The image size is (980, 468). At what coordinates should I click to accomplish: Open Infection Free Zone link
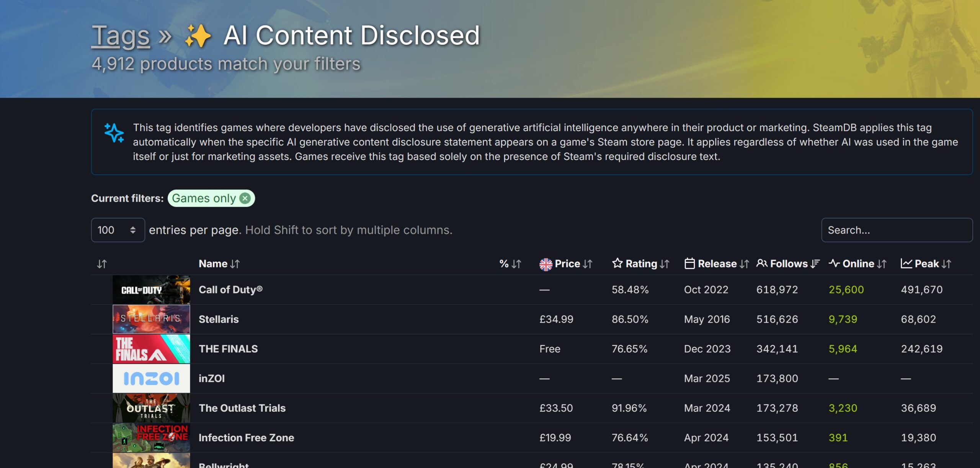pos(246,438)
